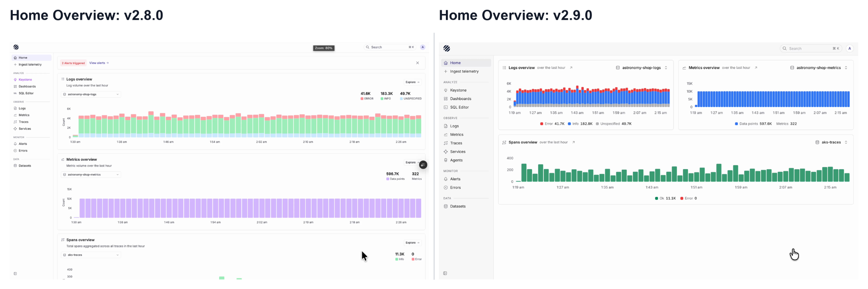
Task: Click the dark floating round button in v2.8.0
Action: click(423, 165)
